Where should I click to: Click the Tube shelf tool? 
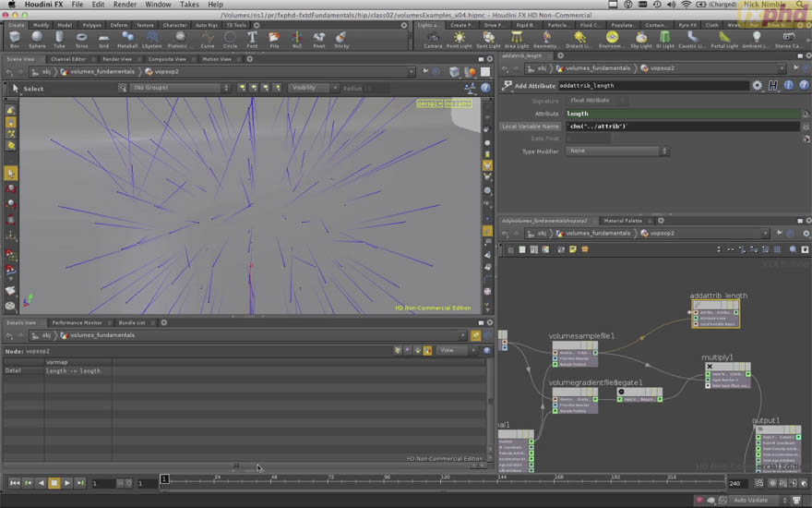[59, 39]
